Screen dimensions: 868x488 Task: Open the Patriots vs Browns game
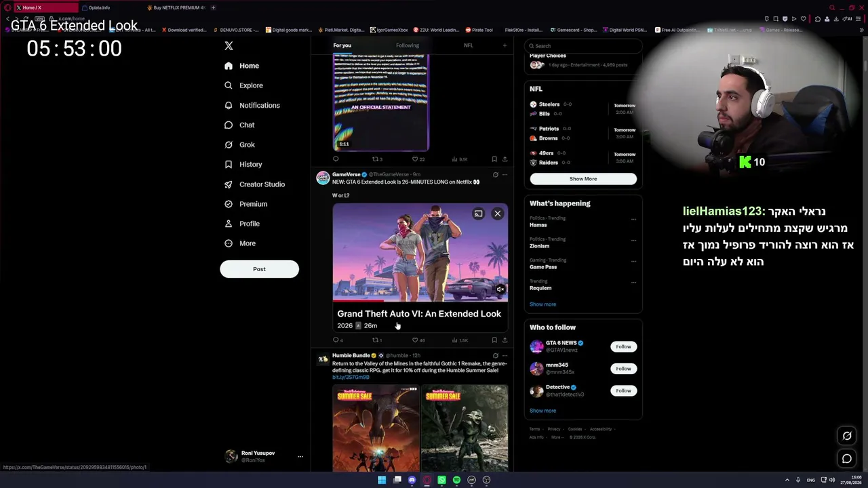[583, 134]
